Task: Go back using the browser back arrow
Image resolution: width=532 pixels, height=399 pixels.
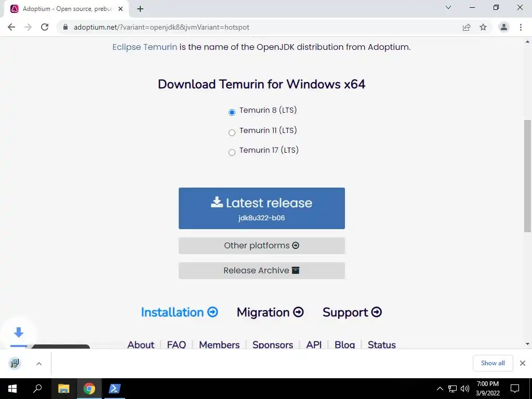Action: [x=11, y=27]
